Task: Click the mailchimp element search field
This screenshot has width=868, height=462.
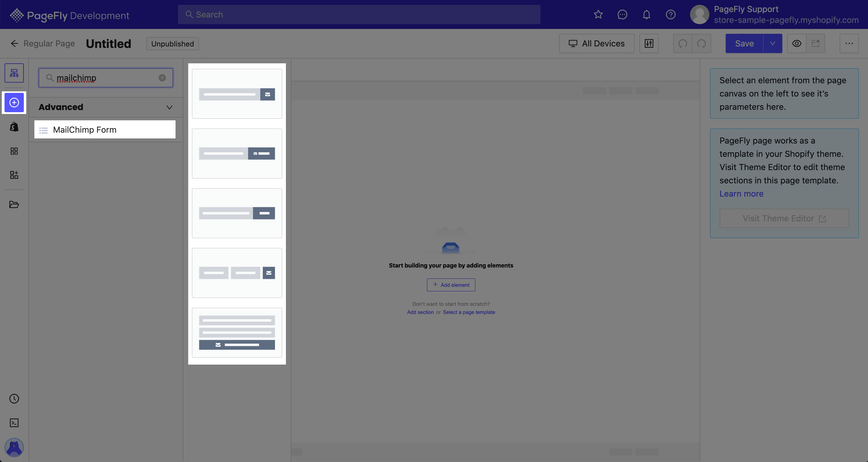Action: click(x=106, y=78)
